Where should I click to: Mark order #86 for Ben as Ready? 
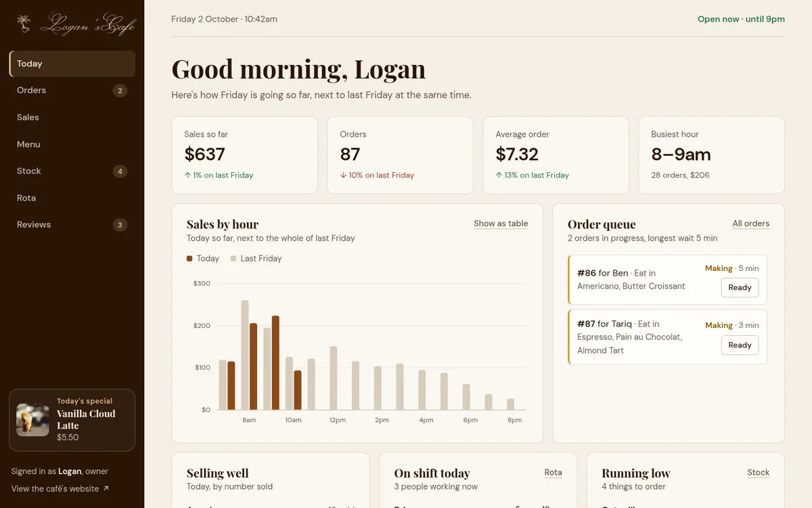(740, 287)
